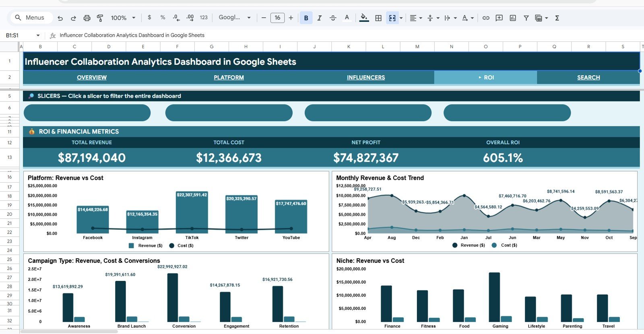644x334 pixels.
Task: Select the total revenue value $87,194,040
Action: tap(92, 158)
